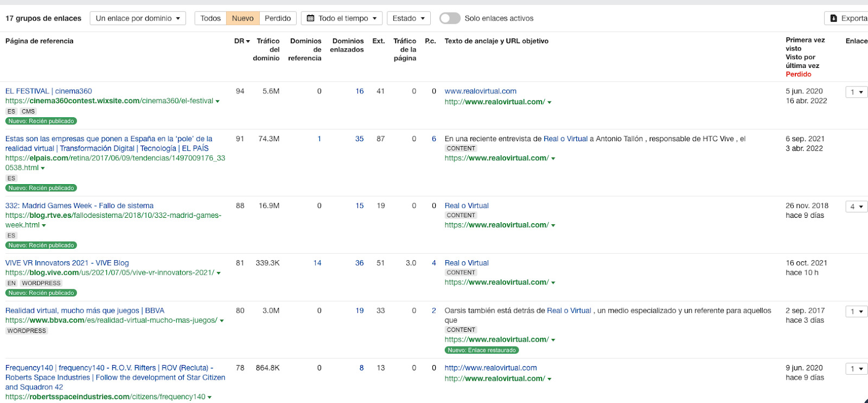Open Enlaces dropdown in BBVA row
868x403 pixels.
tap(857, 311)
